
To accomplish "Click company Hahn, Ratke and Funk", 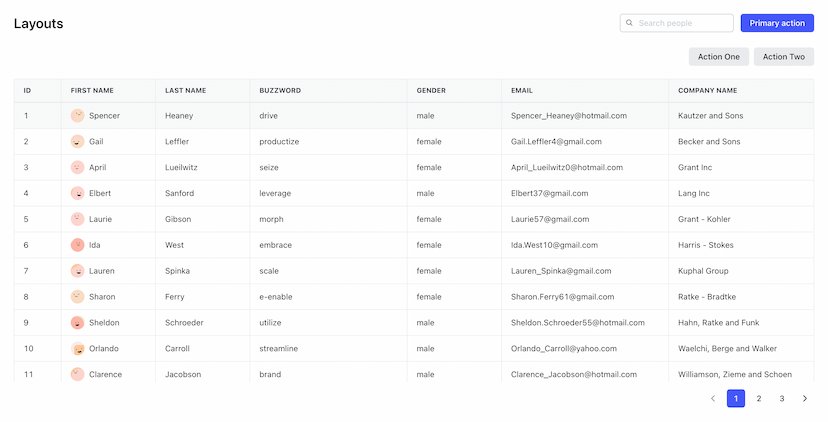I will [719, 323].
